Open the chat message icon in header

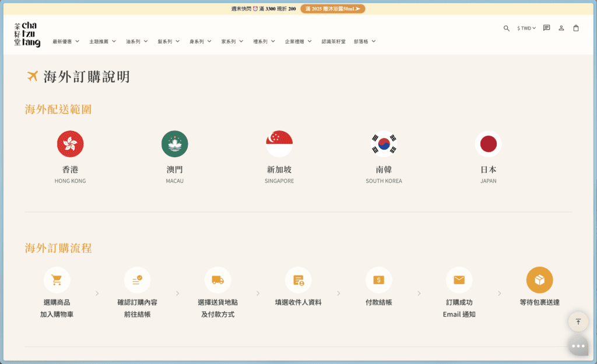tap(546, 28)
